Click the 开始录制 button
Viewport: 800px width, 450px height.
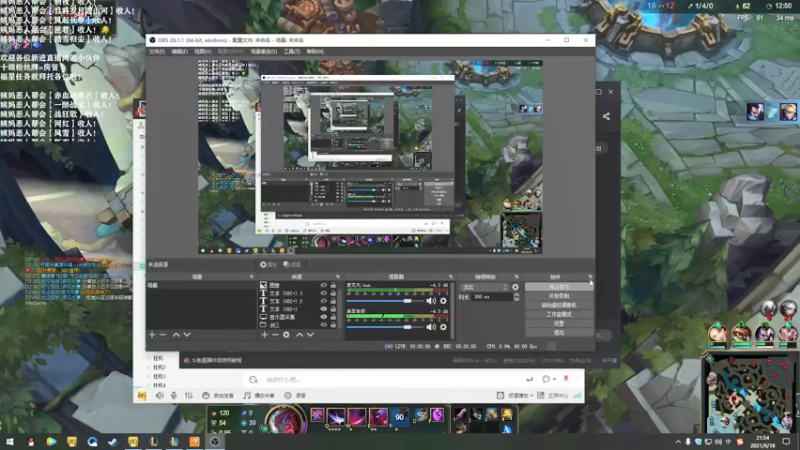[559, 296]
